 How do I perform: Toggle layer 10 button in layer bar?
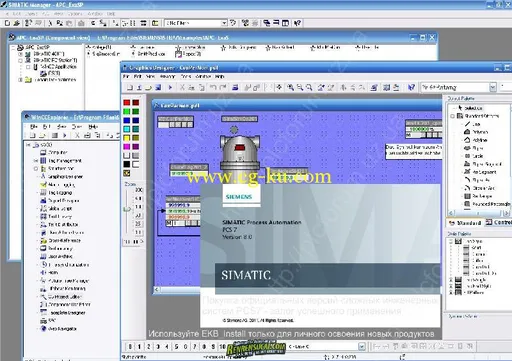pos(222,347)
